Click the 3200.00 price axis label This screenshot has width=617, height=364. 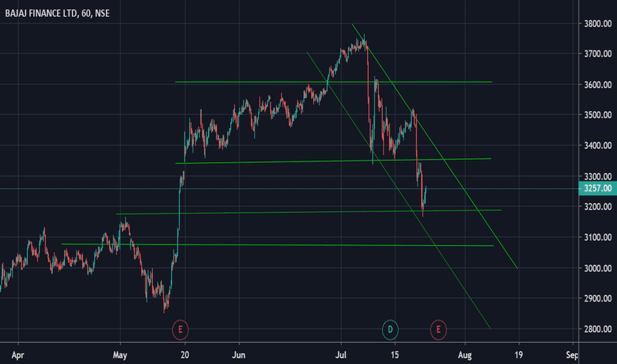pos(598,206)
